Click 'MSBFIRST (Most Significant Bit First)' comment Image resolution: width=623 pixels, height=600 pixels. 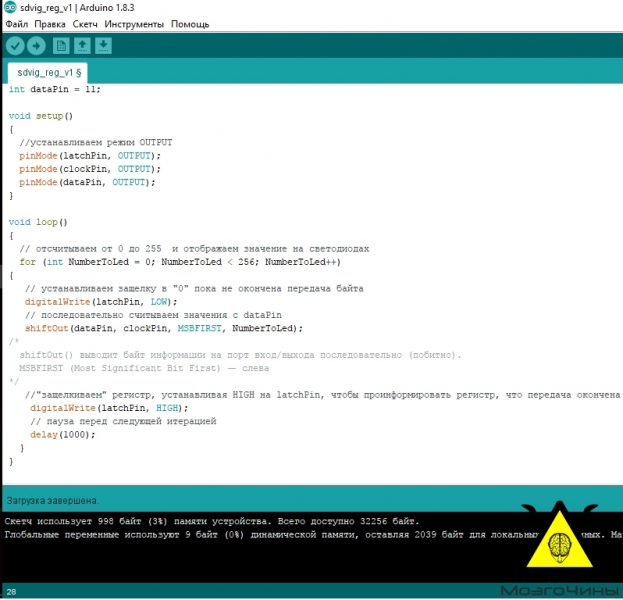click(144, 368)
